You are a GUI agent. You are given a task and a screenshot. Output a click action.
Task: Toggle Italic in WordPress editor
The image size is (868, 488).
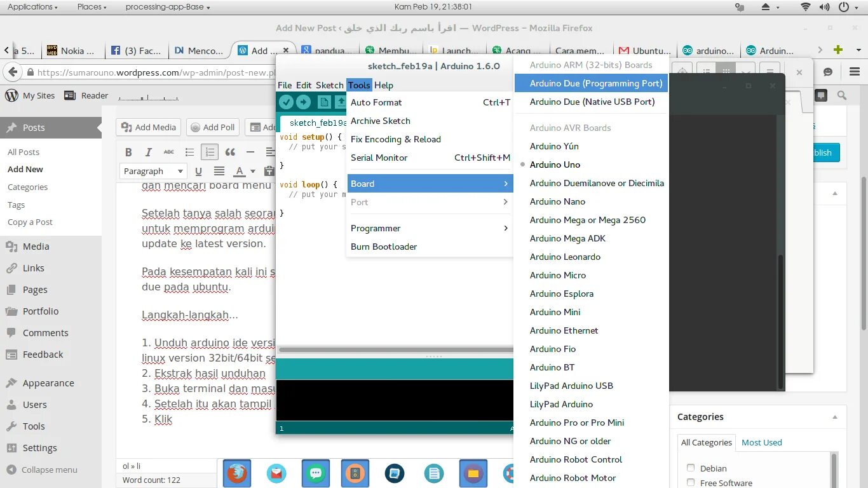[x=149, y=152]
